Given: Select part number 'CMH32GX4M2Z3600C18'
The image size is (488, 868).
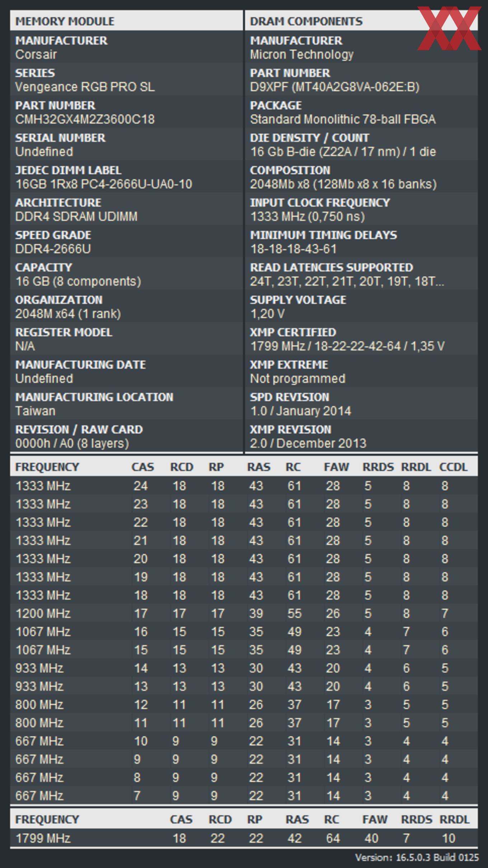Looking at the screenshot, I should [x=85, y=119].
